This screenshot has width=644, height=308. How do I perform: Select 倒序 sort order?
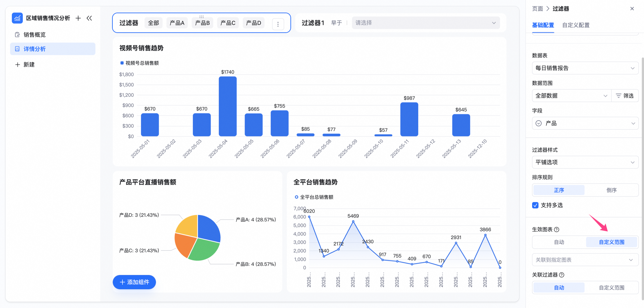click(611, 190)
